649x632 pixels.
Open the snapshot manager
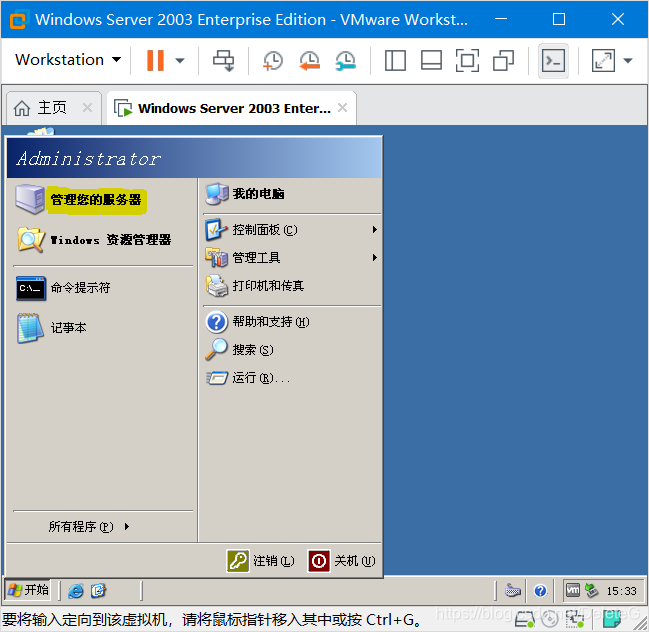[345, 60]
